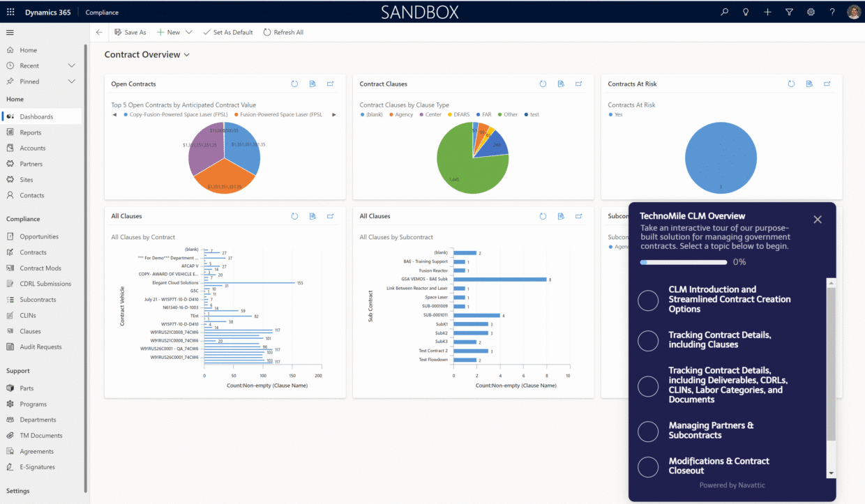Click the Elegant Cloud Solutions bar with 155

(x=249, y=283)
